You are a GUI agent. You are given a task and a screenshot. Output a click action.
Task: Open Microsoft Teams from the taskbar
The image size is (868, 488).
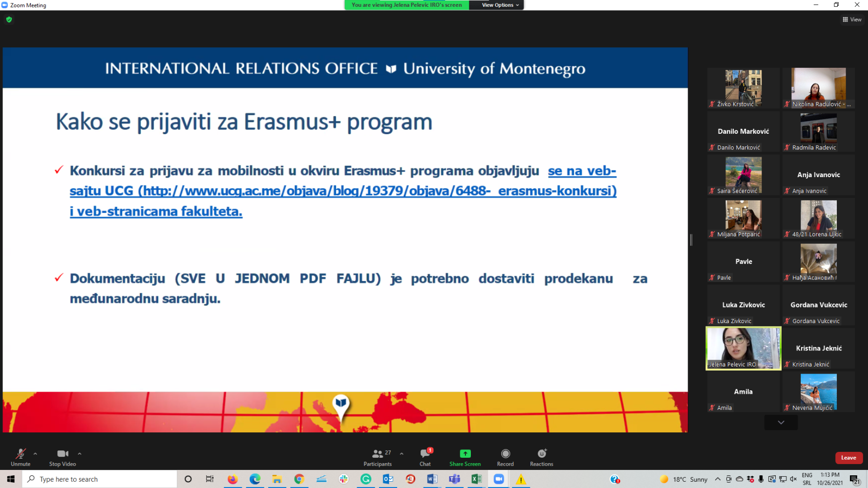coord(454,479)
